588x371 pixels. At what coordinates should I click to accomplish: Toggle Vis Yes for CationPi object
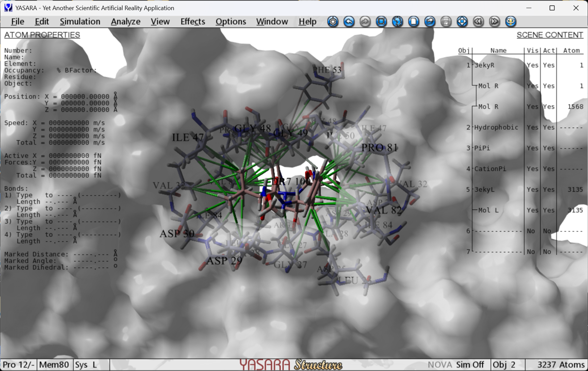pyautogui.click(x=532, y=168)
